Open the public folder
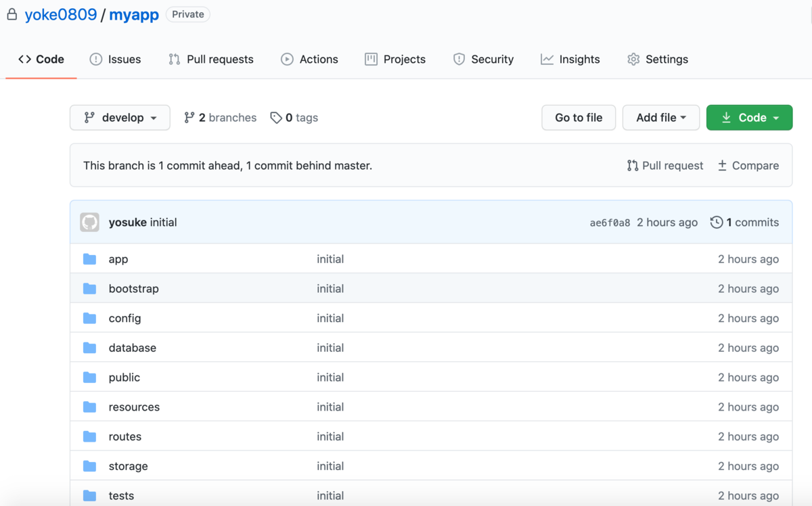812x506 pixels. [125, 377]
